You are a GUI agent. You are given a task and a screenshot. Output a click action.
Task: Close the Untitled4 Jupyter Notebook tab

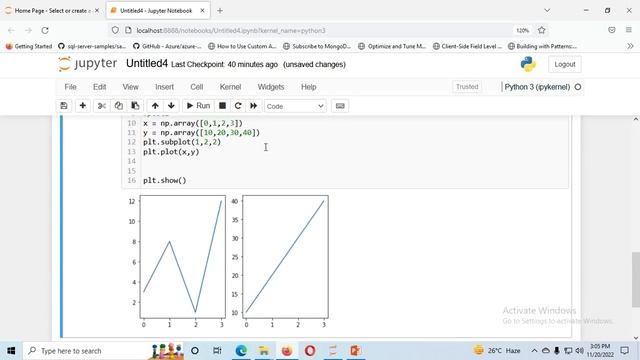point(202,11)
